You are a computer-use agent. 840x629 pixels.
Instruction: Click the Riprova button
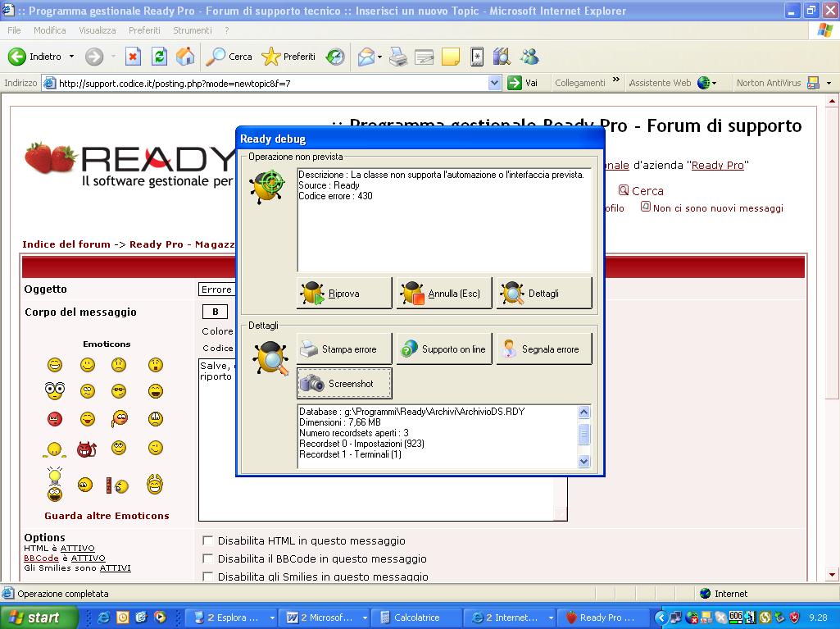pos(344,294)
